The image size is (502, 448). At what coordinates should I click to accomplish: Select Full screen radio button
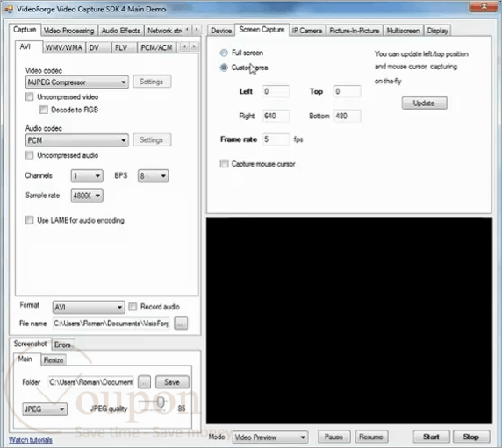(224, 53)
